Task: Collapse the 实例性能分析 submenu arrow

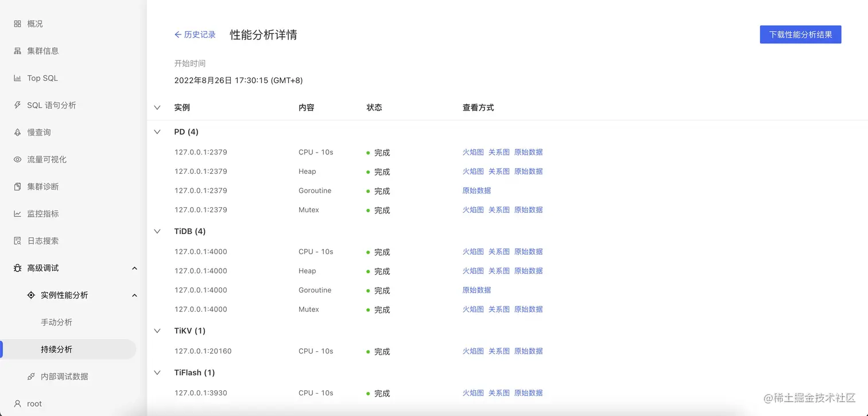Action: click(x=134, y=296)
